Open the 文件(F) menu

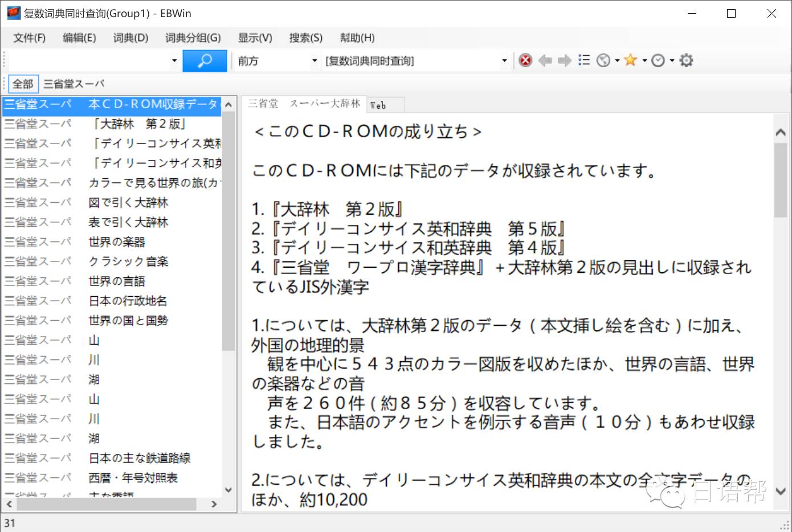(x=30, y=38)
